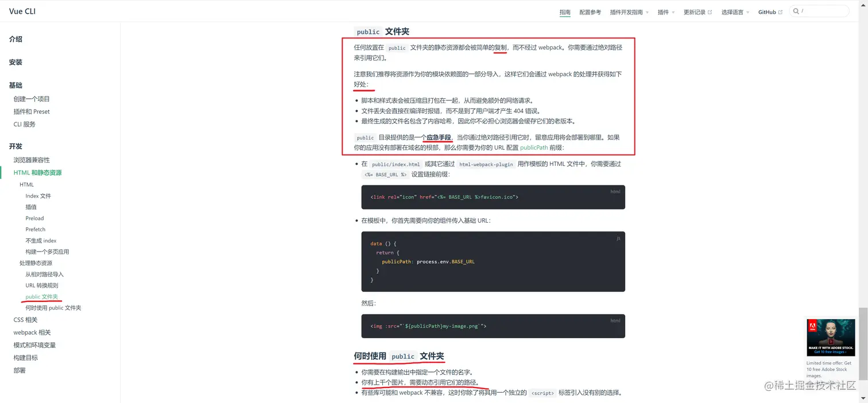Expand the 插件开发指南 dropdown
The height and width of the screenshot is (403, 868).
pyautogui.click(x=629, y=12)
